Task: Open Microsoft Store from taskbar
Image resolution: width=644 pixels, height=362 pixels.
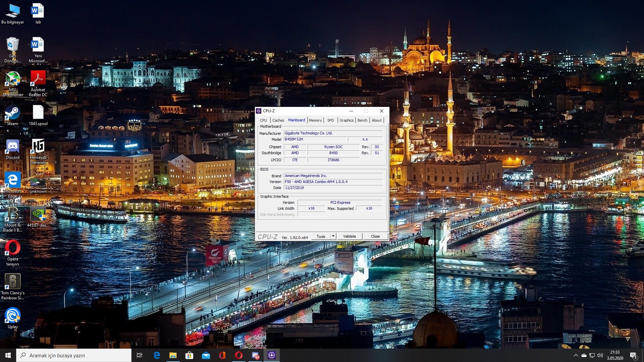Action: [x=190, y=355]
